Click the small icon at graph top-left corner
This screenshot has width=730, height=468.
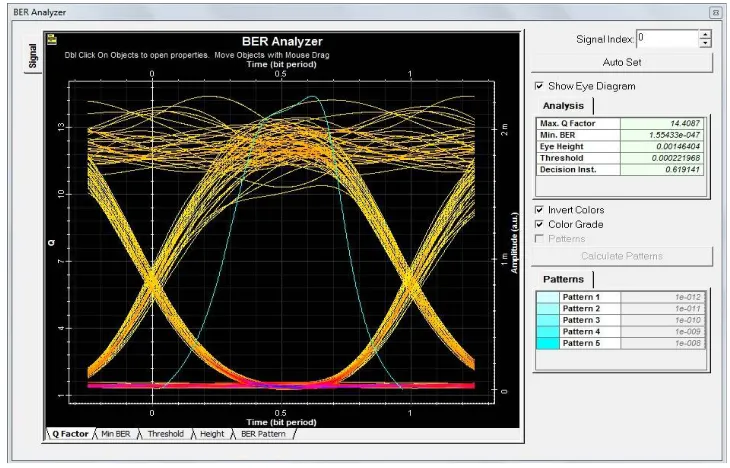click(x=52, y=40)
